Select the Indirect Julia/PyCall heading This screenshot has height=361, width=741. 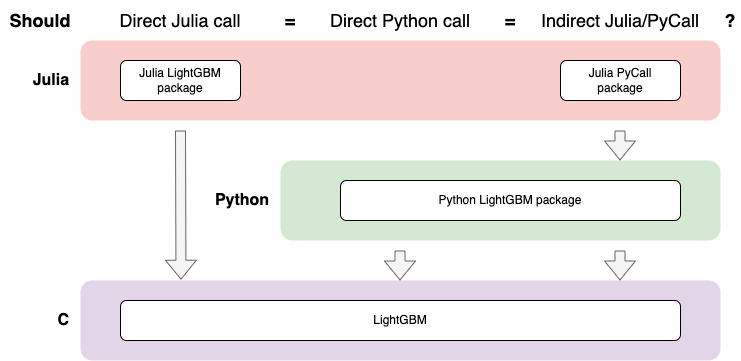[x=620, y=21]
